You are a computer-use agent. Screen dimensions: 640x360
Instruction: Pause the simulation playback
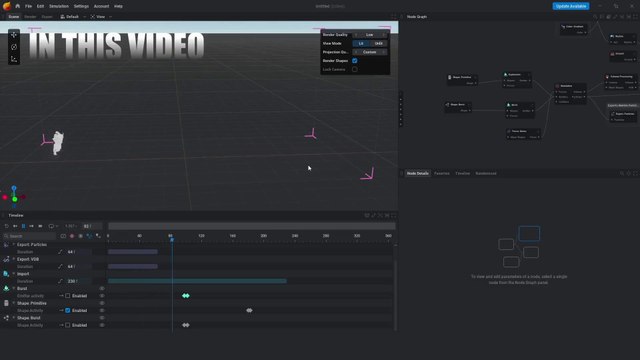coord(23,226)
